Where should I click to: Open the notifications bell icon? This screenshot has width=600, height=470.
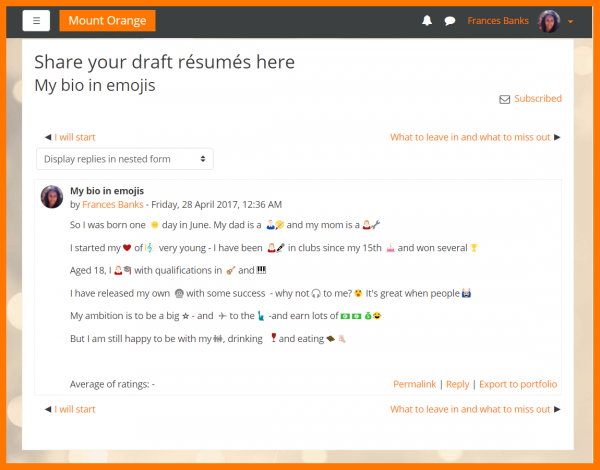[427, 21]
